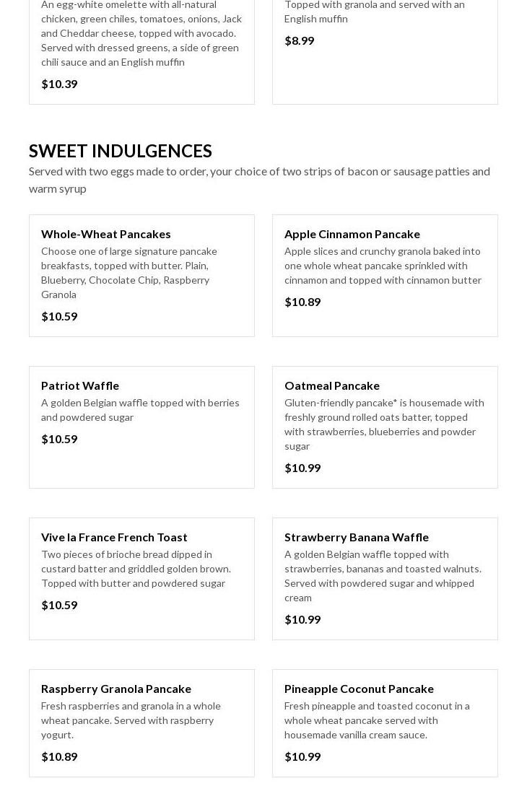Open the Whole-Wheat Pancakes menu item
This screenshot has width=527, height=812.
106,234
